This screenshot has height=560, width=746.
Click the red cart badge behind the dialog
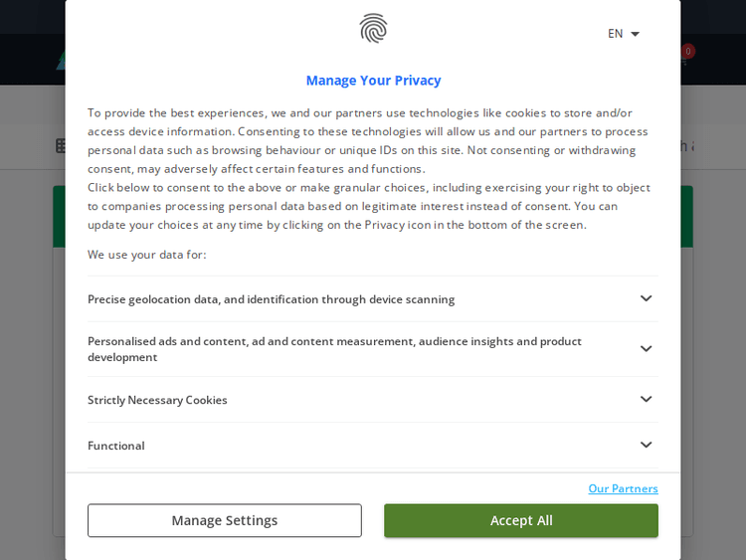pyautogui.click(x=688, y=51)
